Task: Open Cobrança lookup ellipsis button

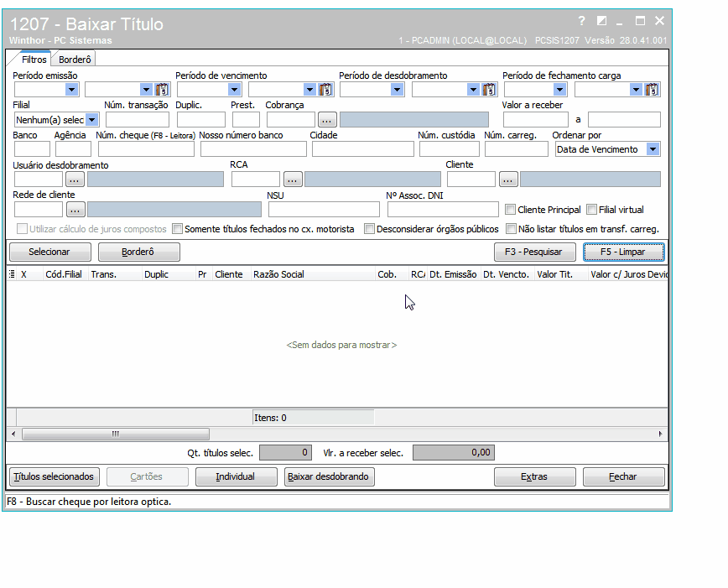Action: pyautogui.click(x=327, y=120)
